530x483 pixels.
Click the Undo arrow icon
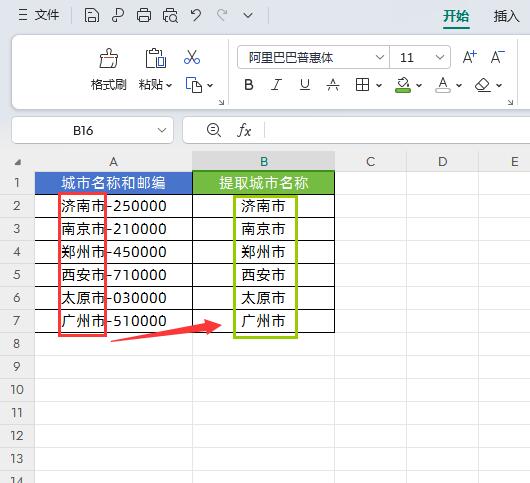196,16
